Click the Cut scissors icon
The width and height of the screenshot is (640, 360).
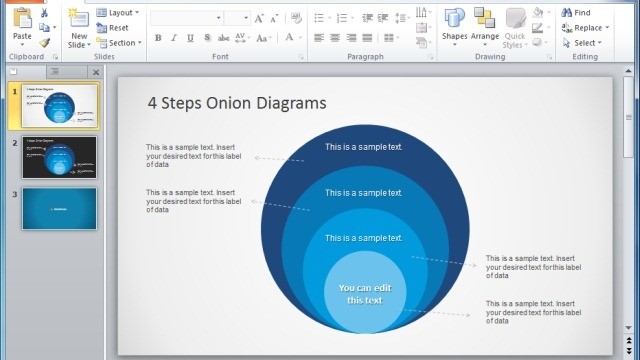pyautogui.click(x=44, y=13)
